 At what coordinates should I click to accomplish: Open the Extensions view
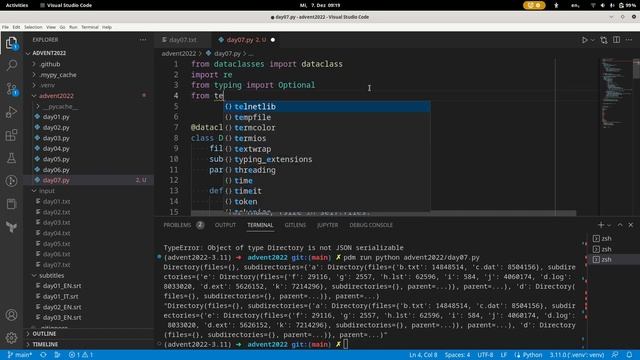click(x=11, y=135)
